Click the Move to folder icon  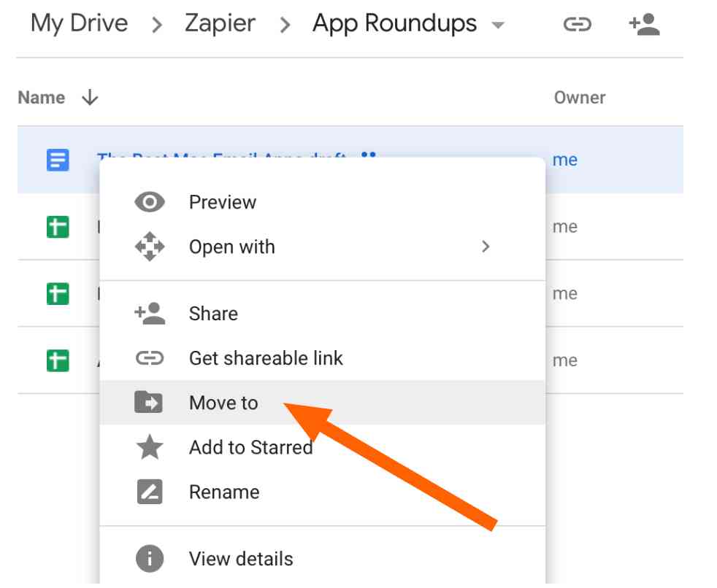click(x=148, y=402)
